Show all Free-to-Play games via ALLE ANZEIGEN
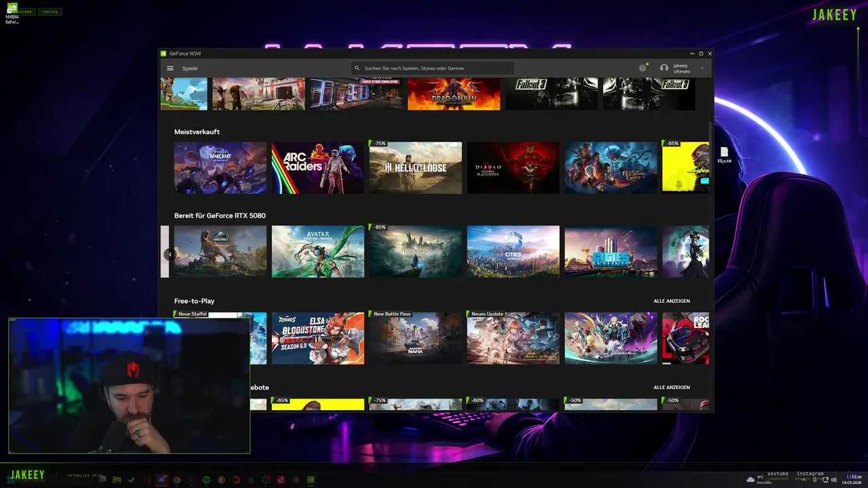This screenshot has height=488, width=868. point(671,301)
